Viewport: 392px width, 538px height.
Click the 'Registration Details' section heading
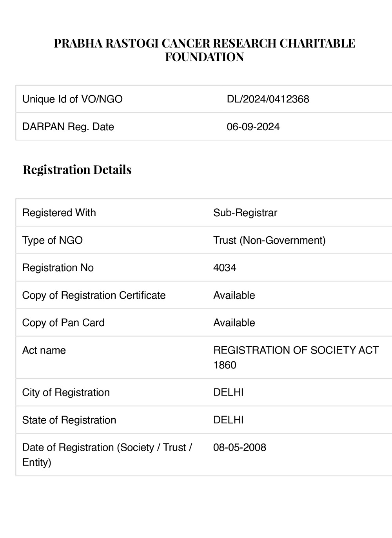point(77,170)
